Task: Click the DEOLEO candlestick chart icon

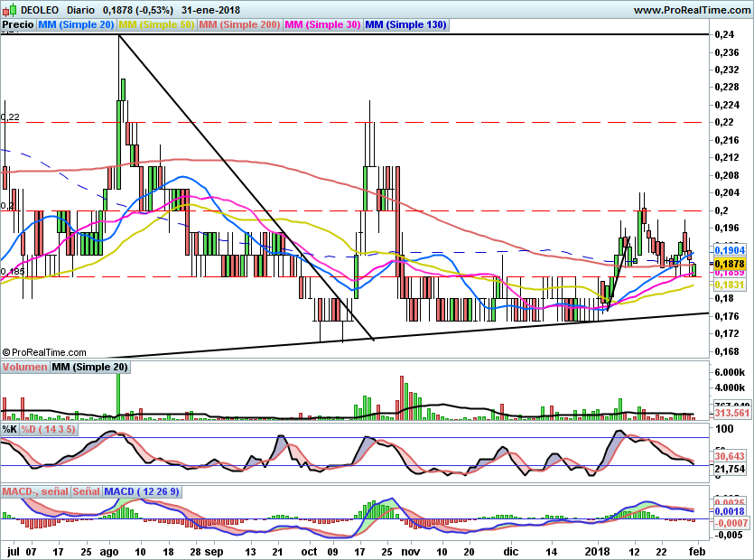Action: [x=8, y=9]
